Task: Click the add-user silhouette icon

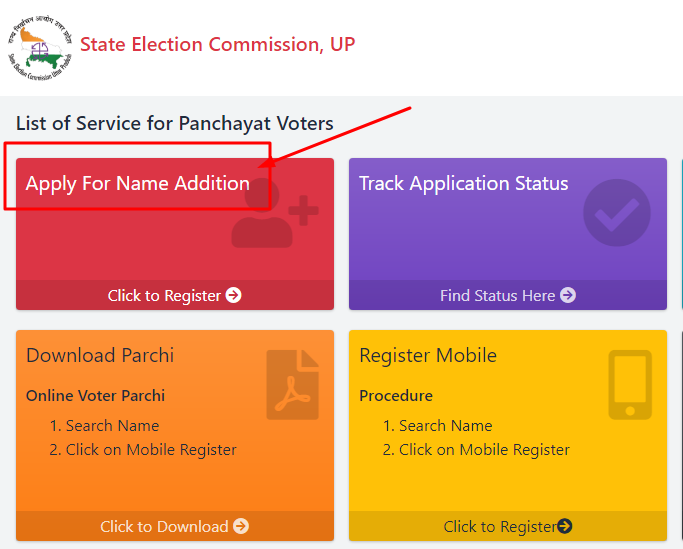Action: click(x=275, y=213)
